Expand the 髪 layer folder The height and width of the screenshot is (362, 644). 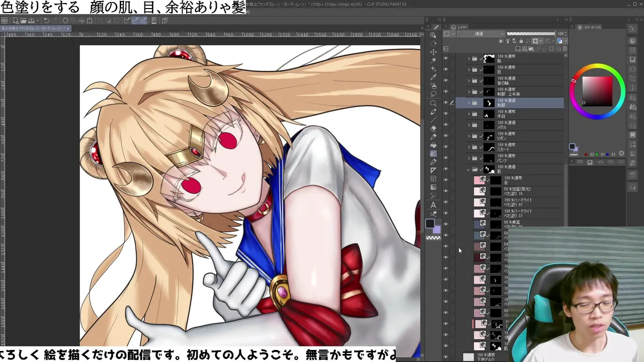(x=469, y=59)
